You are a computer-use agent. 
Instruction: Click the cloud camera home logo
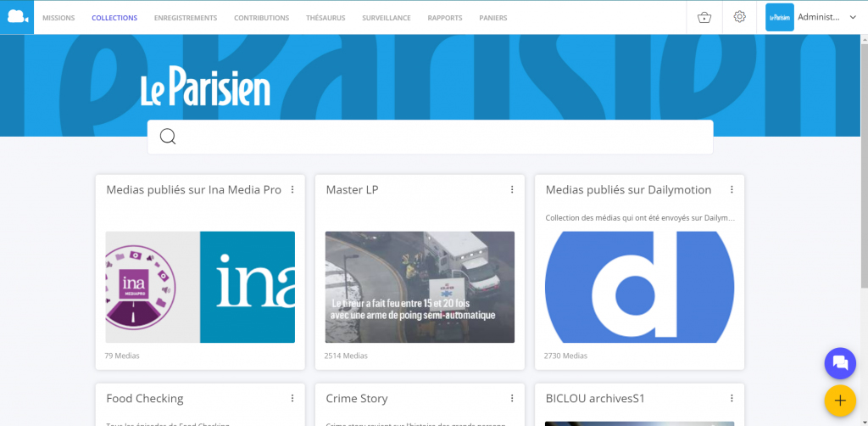click(x=17, y=17)
